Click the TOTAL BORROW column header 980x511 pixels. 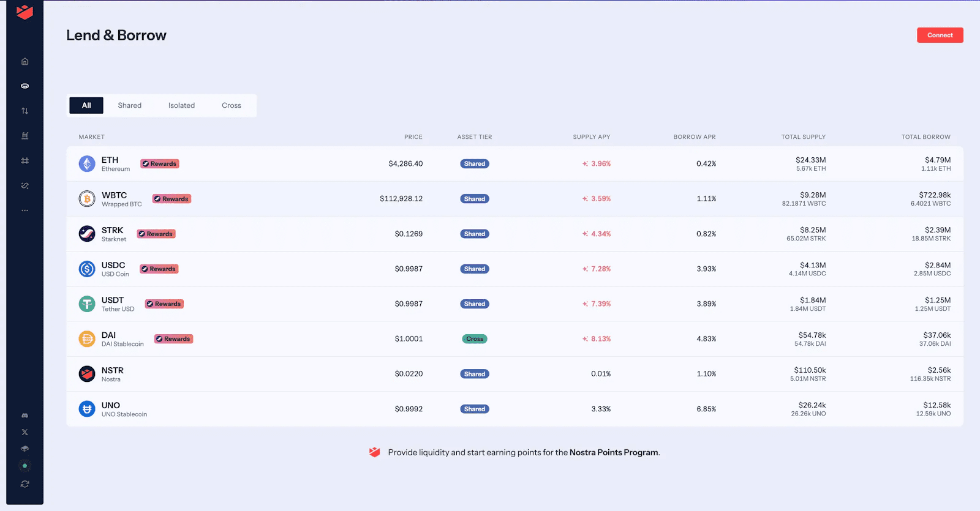(x=926, y=137)
